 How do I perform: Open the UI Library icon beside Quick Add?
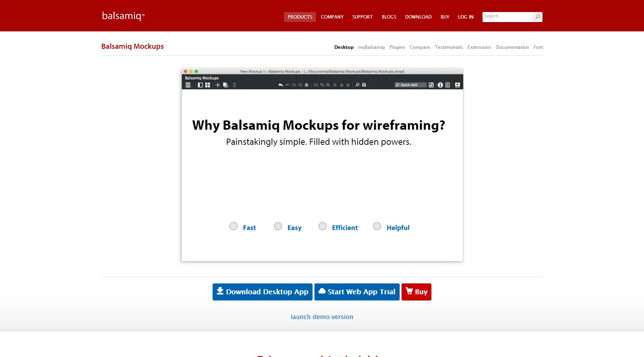[431, 85]
